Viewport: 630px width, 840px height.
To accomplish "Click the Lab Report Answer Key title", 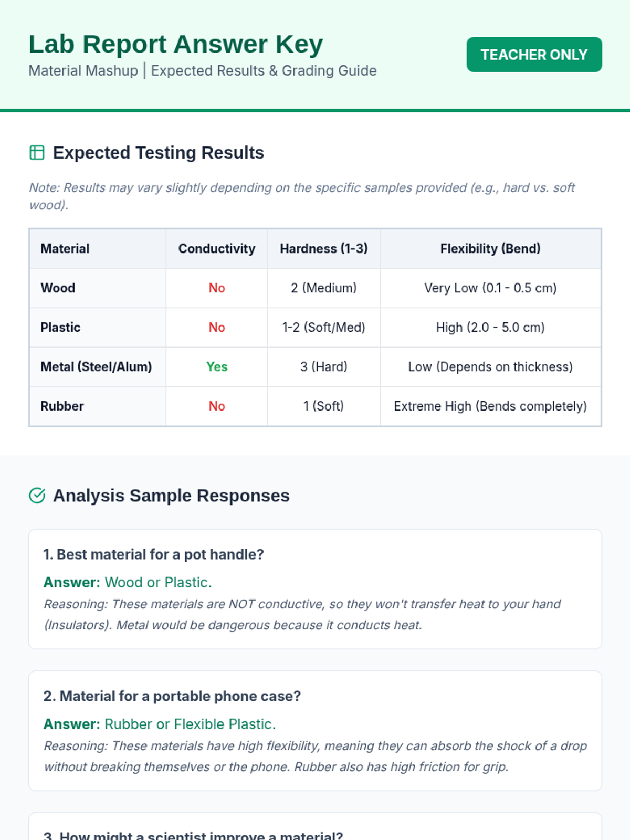I will coord(175,44).
